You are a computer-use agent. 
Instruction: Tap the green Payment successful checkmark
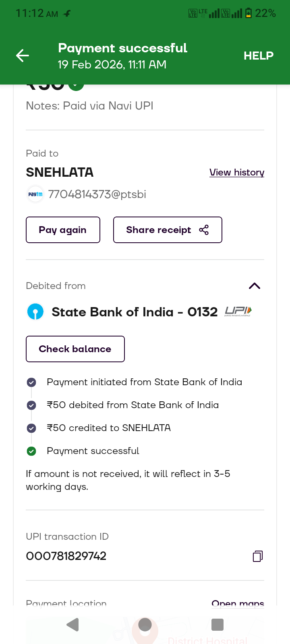point(31,451)
